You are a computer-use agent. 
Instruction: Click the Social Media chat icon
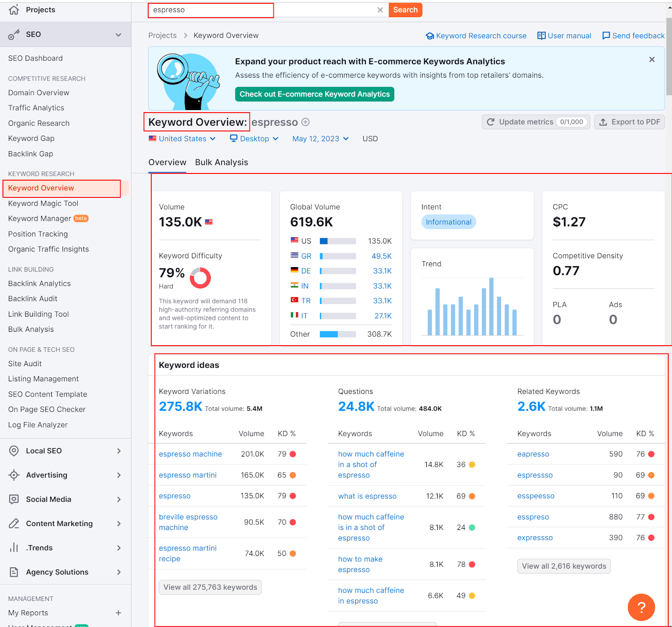pyautogui.click(x=14, y=499)
